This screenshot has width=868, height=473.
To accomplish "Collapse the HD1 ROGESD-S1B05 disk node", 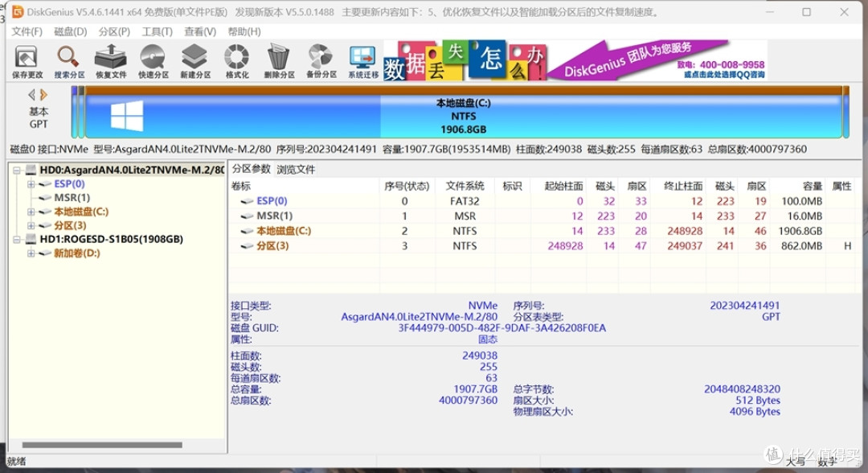I will [17, 239].
